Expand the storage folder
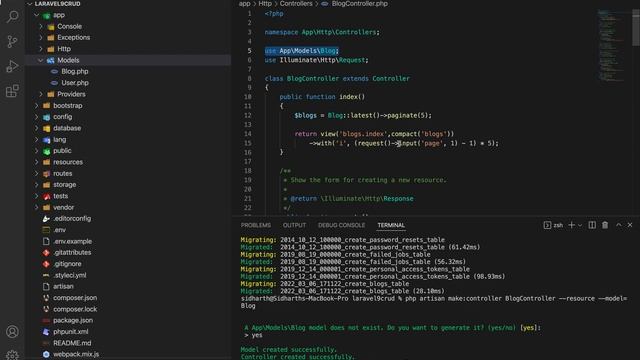640x360 pixels. pos(64,185)
